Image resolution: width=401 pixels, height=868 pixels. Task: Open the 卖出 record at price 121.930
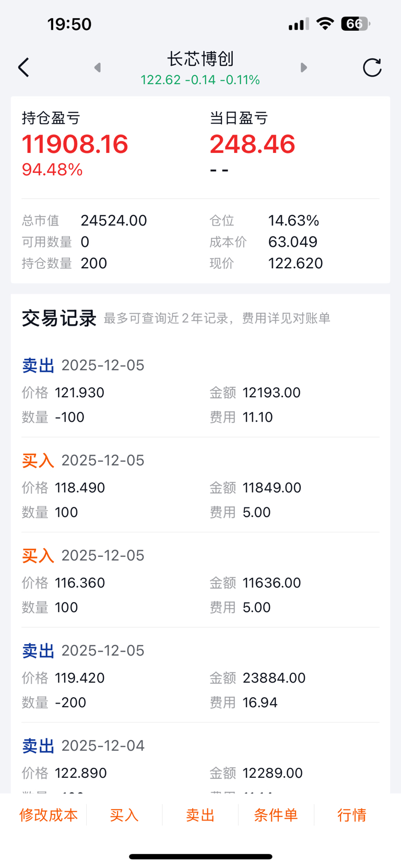coord(200,391)
